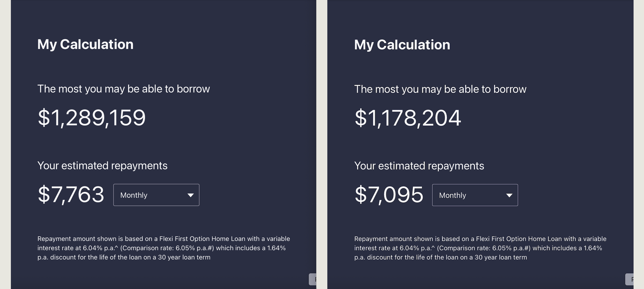Click the $1,289,159 borrowing amount

[92, 118]
